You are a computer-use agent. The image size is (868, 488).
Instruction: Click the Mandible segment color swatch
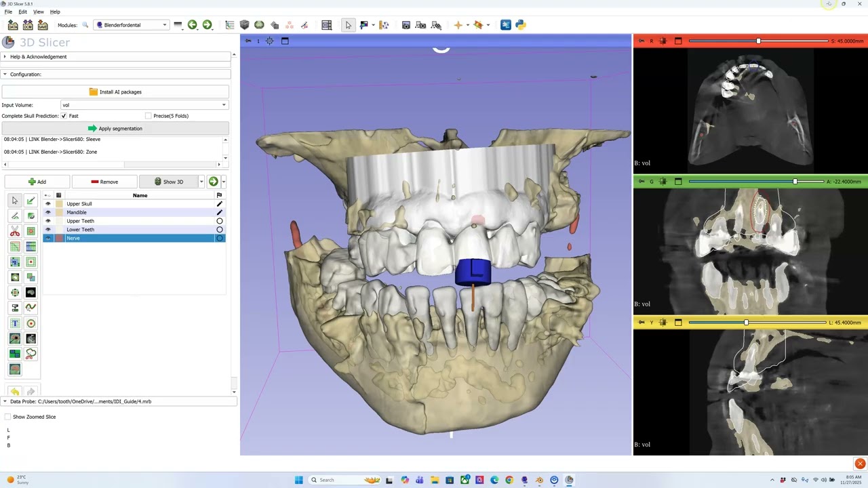tap(59, 212)
